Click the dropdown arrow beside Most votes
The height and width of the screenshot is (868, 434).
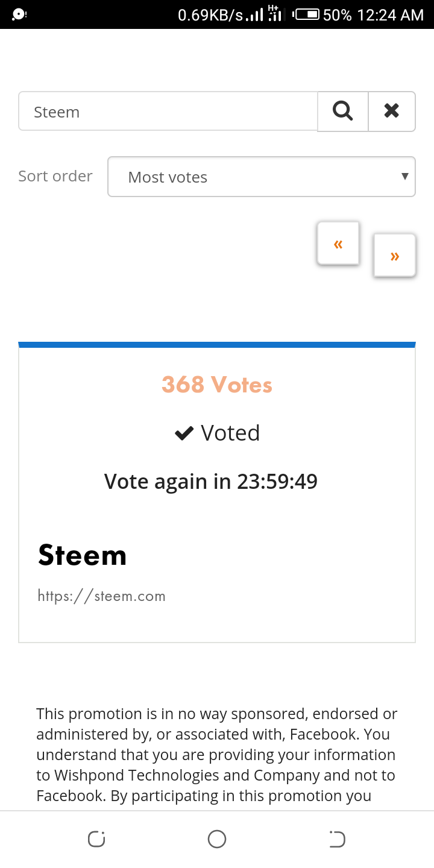(x=404, y=176)
